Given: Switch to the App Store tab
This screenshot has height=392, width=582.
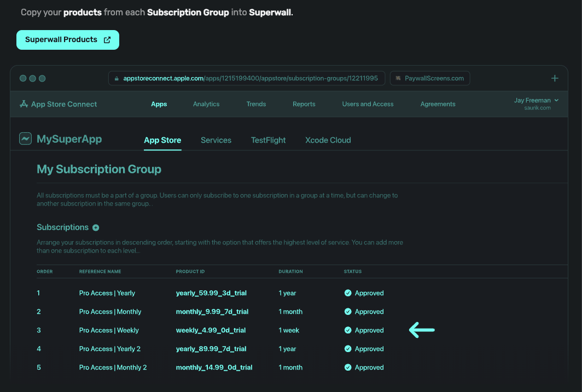Looking at the screenshot, I should [162, 140].
